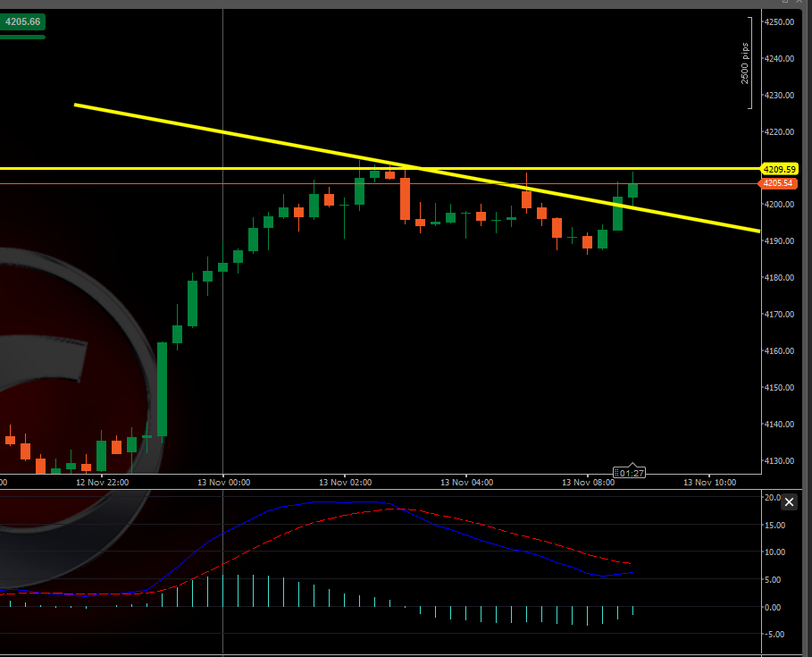Image resolution: width=812 pixels, height=657 pixels.
Task: Click the 15.00 indicator scale value
Action: (774, 526)
